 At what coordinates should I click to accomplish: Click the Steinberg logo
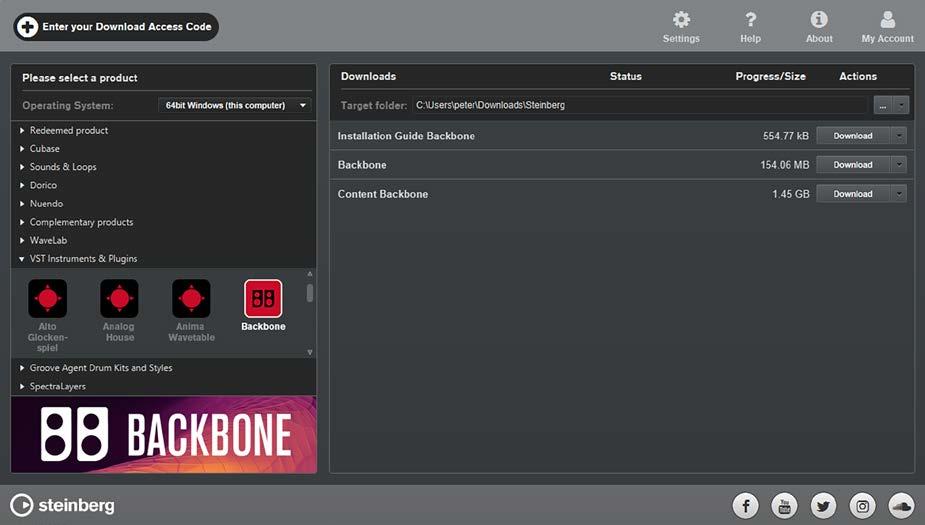[63, 506]
